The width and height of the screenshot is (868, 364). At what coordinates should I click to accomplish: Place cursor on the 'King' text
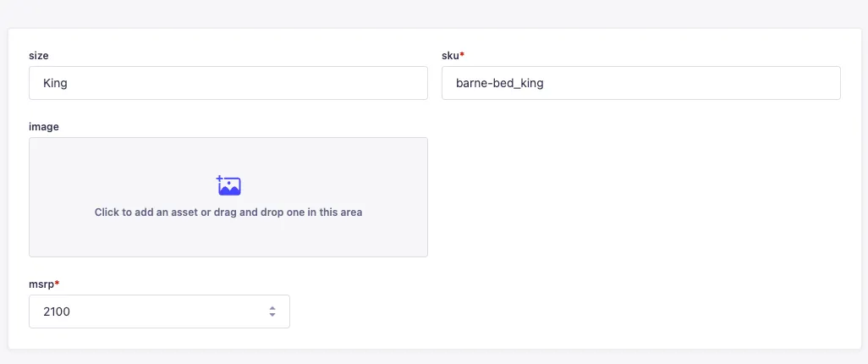(x=55, y=83)
